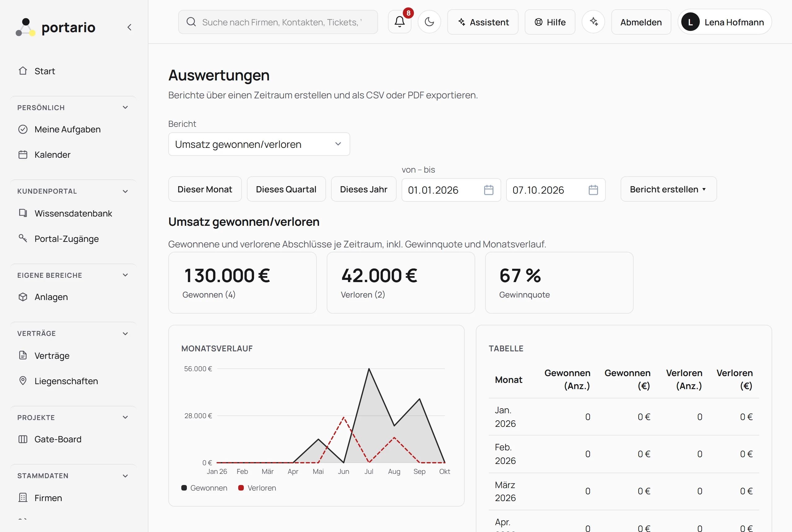This screenshot has height=532, width=792.
Task: Focus the search field for Firmen, Kontakten
Action: click(278, 22)
